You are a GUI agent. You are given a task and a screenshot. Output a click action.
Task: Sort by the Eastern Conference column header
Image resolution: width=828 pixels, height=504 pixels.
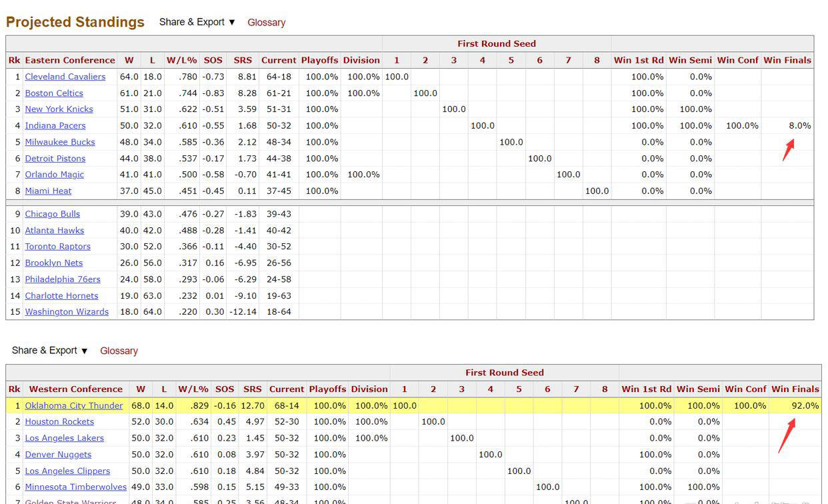pos(70,60)
